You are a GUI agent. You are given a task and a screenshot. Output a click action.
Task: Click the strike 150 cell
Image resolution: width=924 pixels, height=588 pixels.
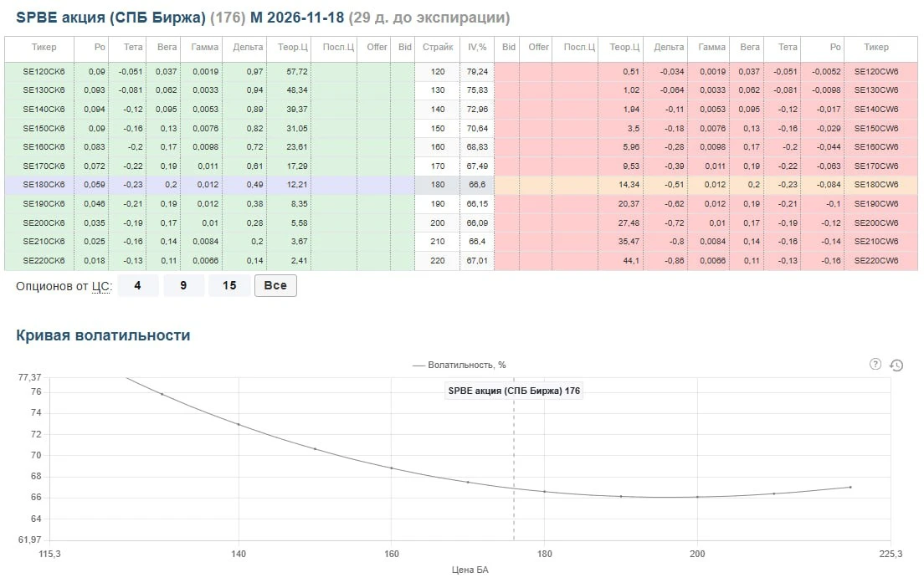coord(437,128)
